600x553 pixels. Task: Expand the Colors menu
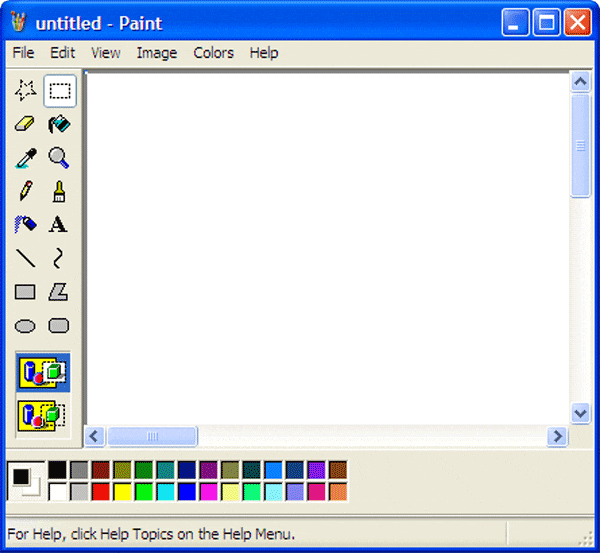[213, 53]
